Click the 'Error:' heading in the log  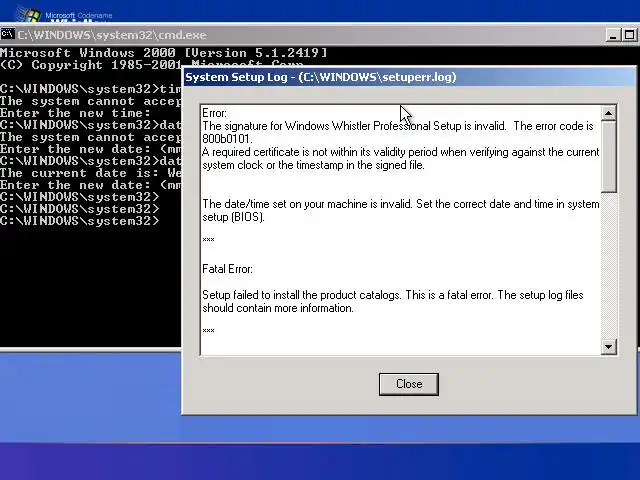pyautogui.click(x=214, y=113)
